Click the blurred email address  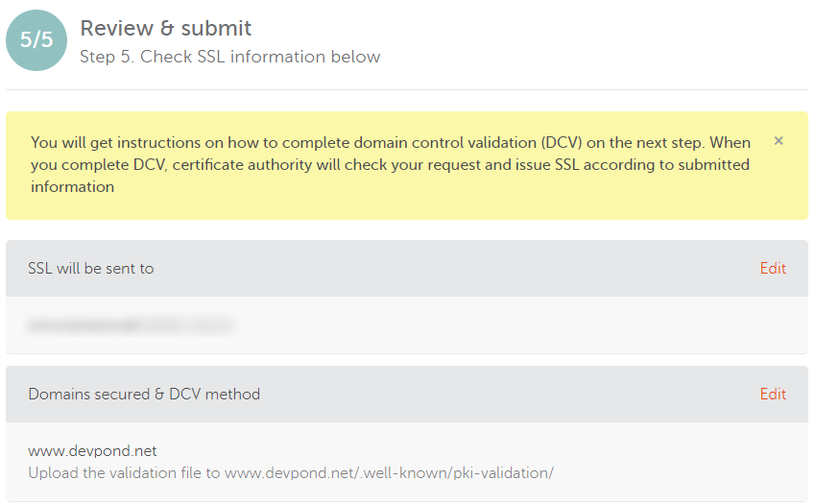click(131, 326)
